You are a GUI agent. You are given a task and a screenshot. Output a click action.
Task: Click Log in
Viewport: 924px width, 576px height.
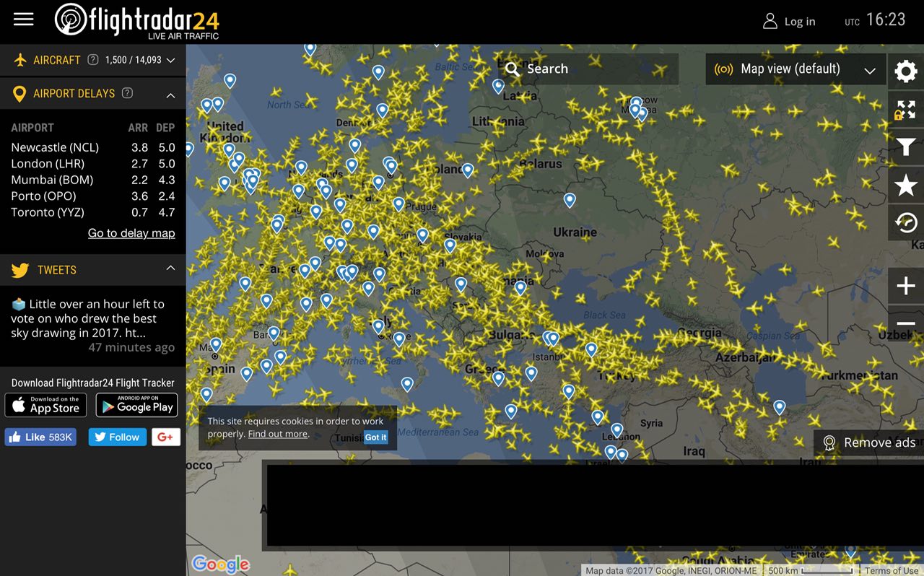800,22
